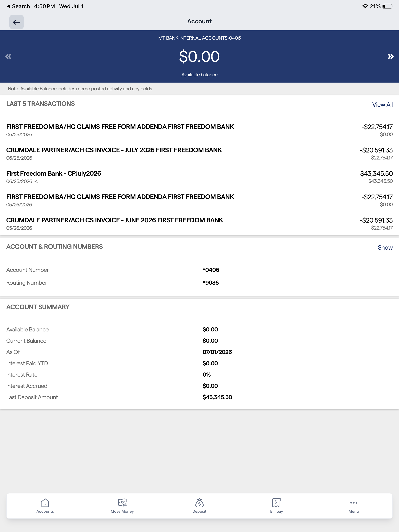Image resolution: width=399 pixels, height=532 pixels.
Task: Tap the LAST 5 TRANSACTIONS heading
Action: tap(41, 104)
